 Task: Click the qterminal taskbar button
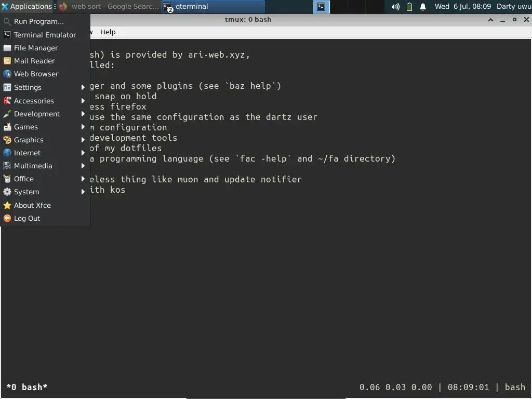tap(212, 7)
